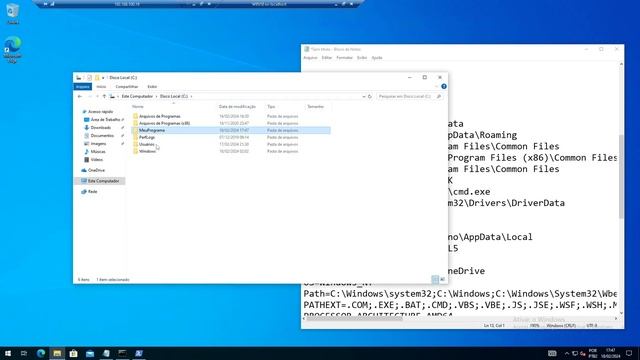Select the MeuPrograma folder
Image resolution: width=640 pixels, height=360 pixels.
coord(152,130)
